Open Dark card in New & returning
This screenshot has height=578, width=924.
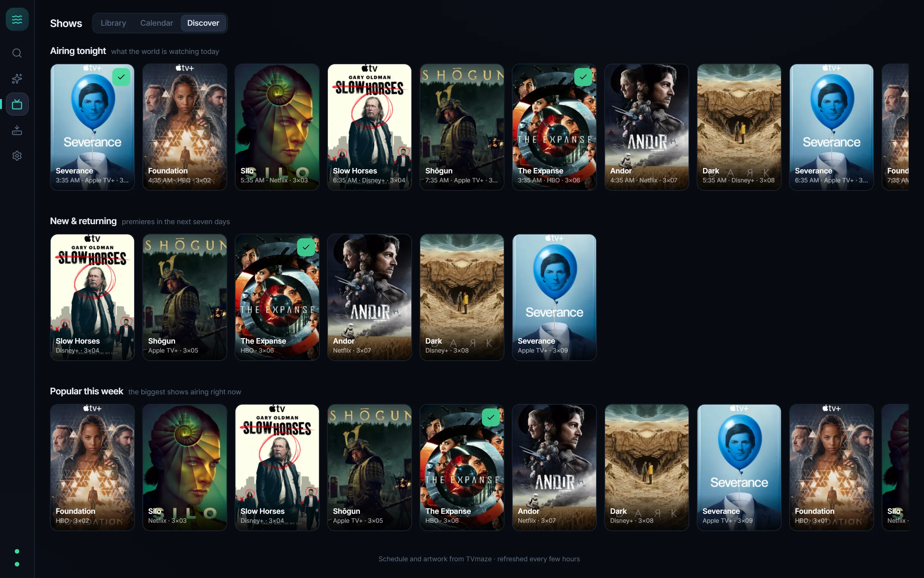click(462, 297)
